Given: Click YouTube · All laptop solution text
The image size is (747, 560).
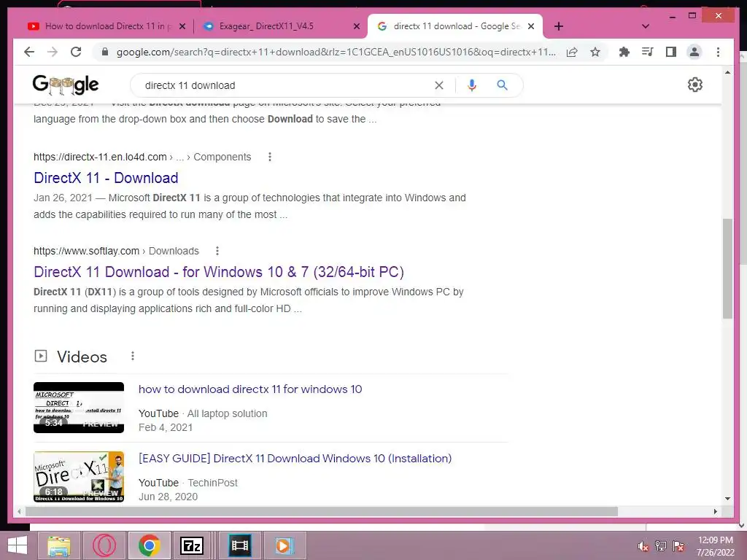Looking at the screenshot, I should (x=203, y=413).
